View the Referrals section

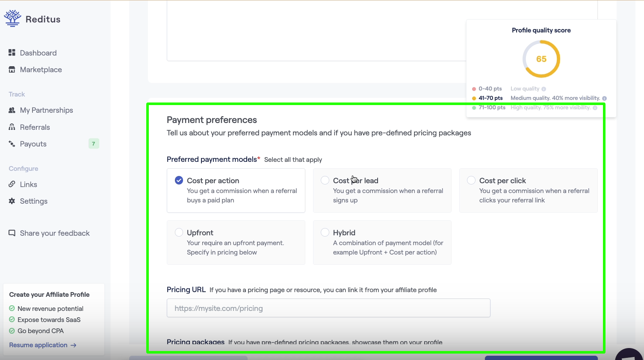tap(34, 127)
